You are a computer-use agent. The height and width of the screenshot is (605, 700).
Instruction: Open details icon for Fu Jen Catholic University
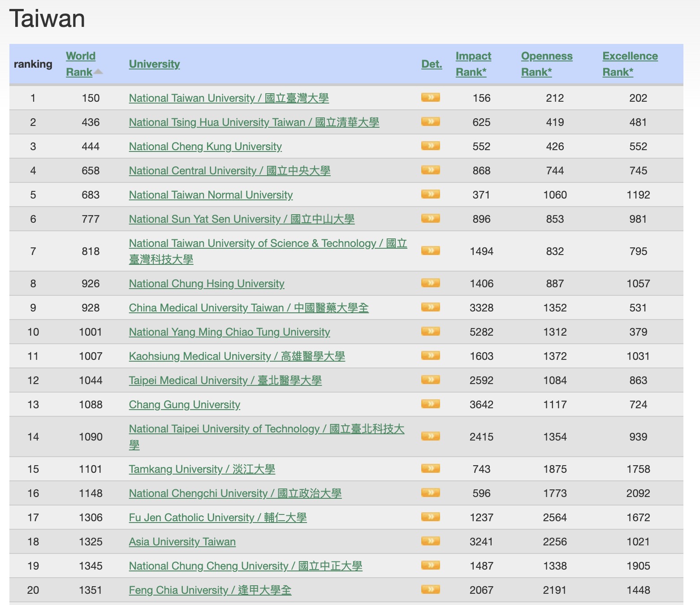(430, 517)
